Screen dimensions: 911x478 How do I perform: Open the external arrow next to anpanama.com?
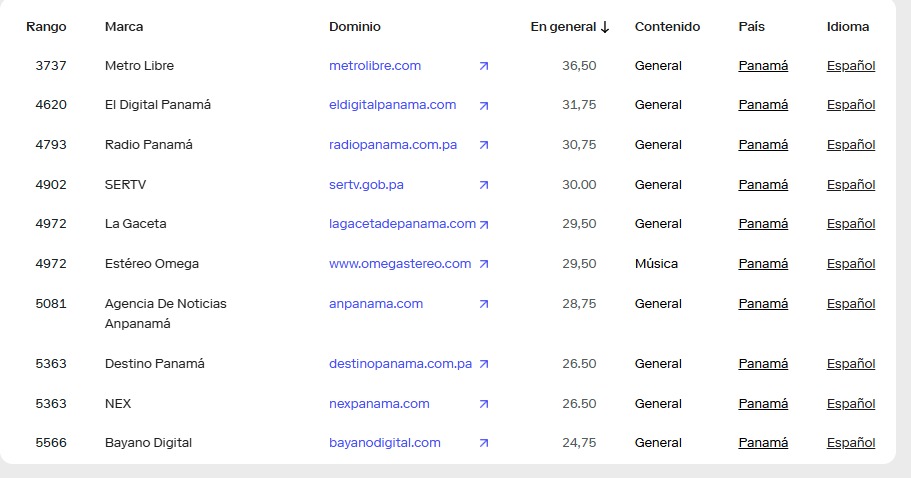484,304
